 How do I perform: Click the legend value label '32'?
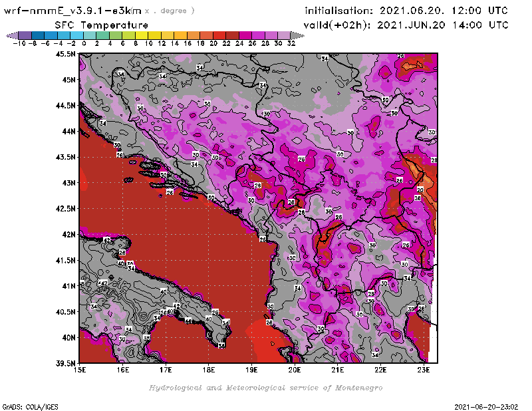(x=291, y=43)
